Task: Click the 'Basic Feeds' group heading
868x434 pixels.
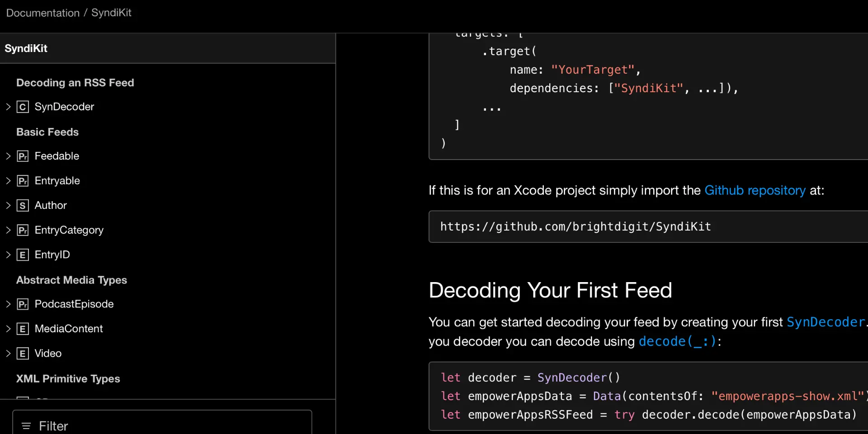Action: click(47, 132)
